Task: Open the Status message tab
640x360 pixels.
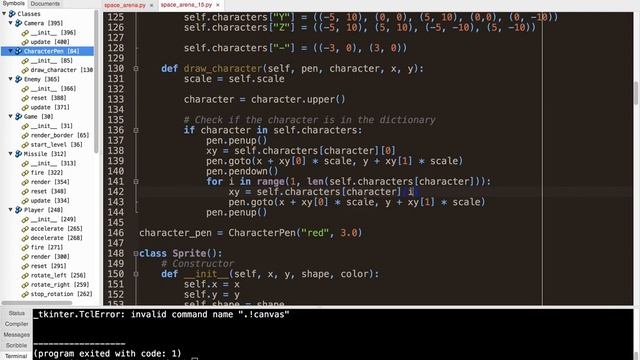Action: 16,313
